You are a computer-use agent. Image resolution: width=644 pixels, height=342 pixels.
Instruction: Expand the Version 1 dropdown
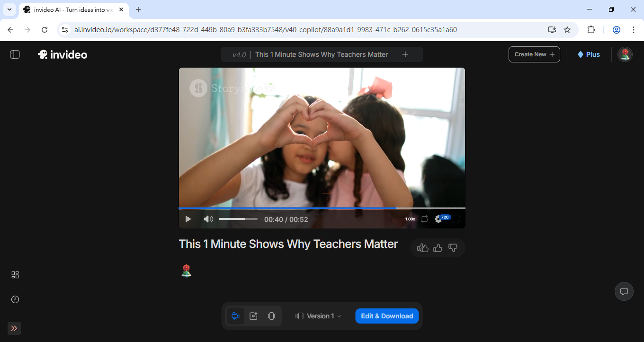[318, 316]
